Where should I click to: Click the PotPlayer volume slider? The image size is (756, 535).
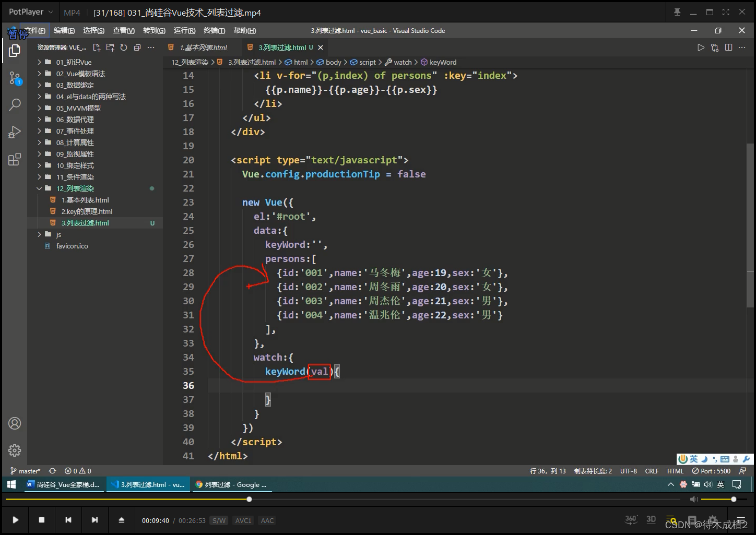point(723,500)
